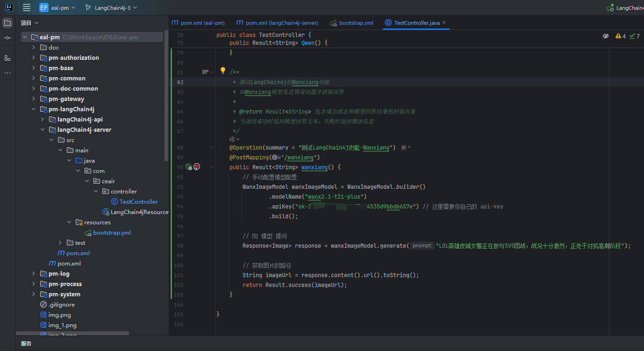
Task: Expand the test folder
Action: pyautogui.click(x=60, y=243)
